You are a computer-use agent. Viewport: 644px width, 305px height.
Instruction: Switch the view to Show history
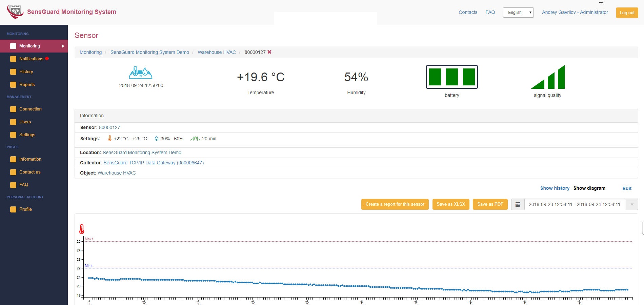pyautogui.click(x=555, y=188)
